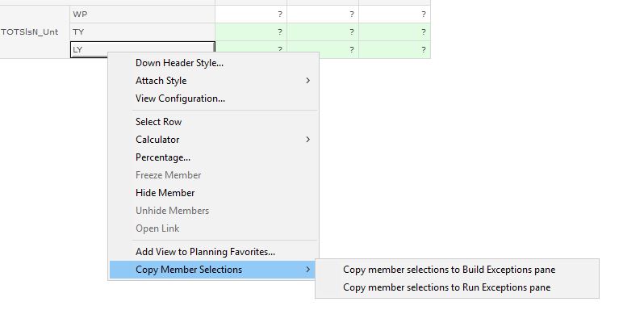Click first green cell in TY row
644x331 pixels.
click(251, 31)
